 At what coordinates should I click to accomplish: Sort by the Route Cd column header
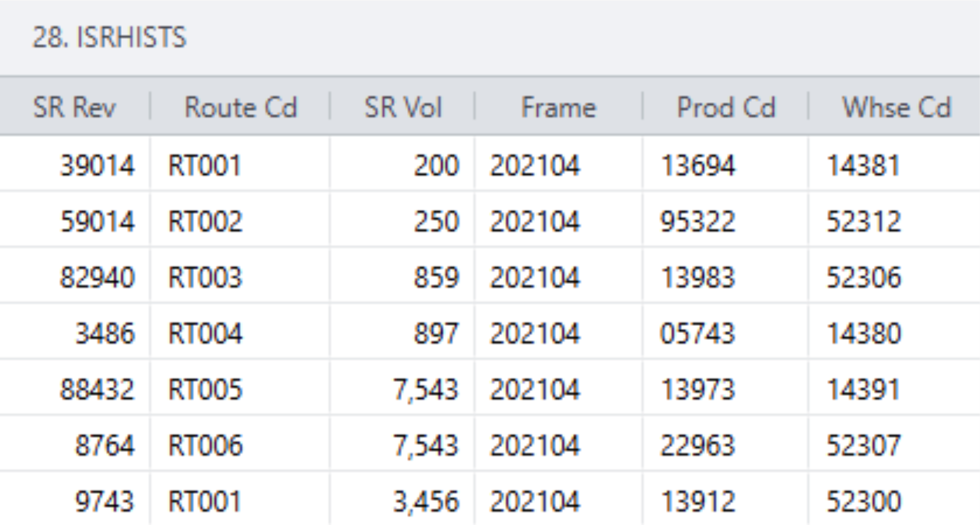(241, 107)
